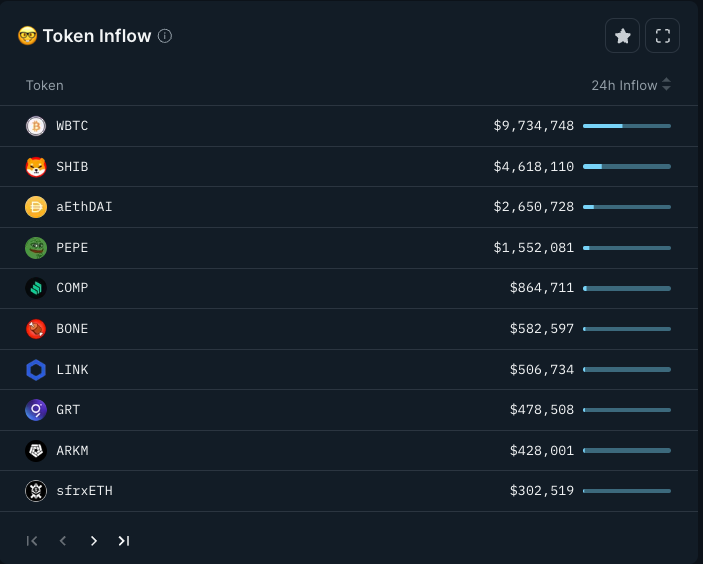
Task: Open the sfrxETH token link
Action: (84, 491)
